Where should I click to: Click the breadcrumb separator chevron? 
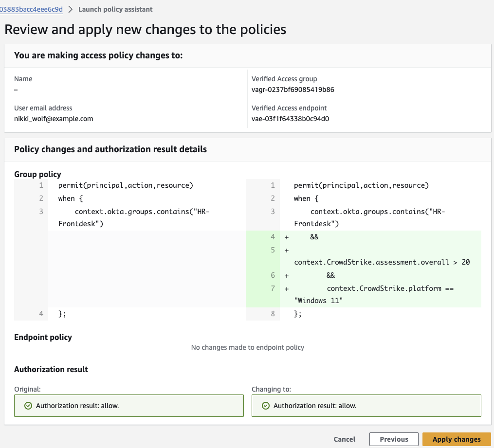(x=71, y=9)
